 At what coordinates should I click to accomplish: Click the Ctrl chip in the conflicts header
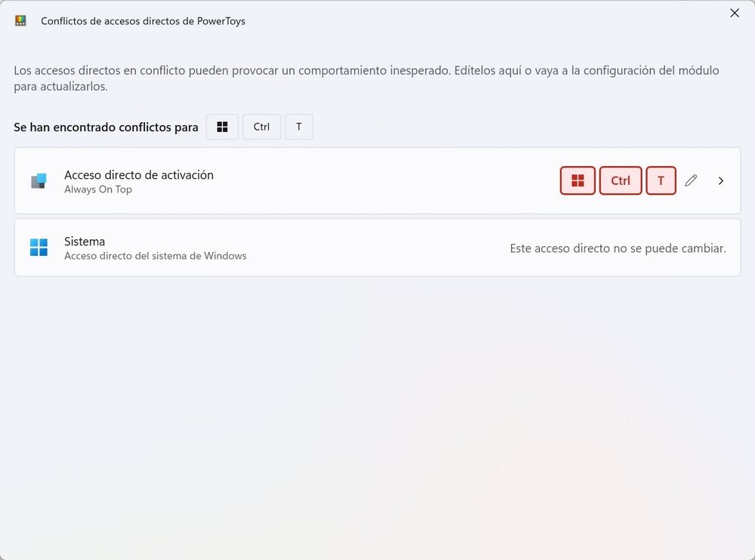(x=261, y=127)
